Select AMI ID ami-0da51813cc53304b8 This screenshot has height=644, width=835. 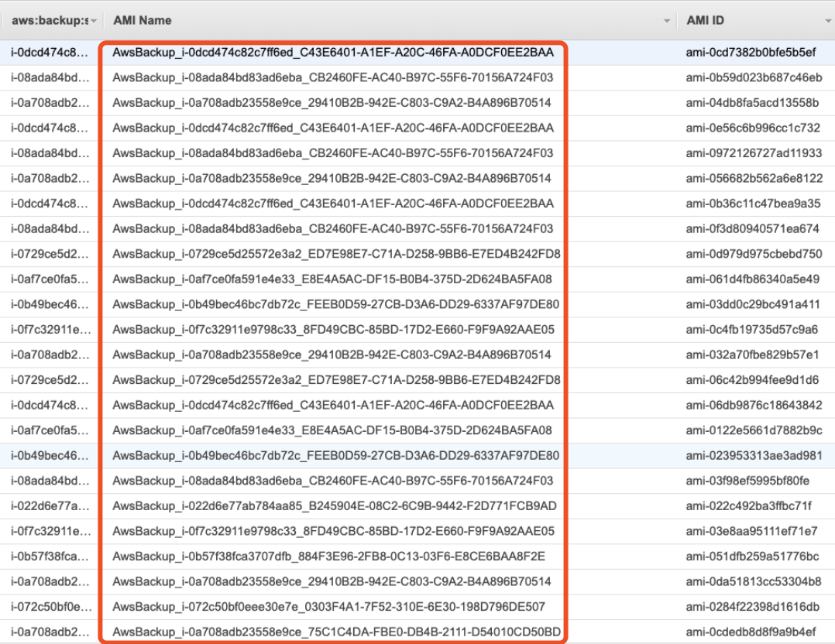[754, 581]
